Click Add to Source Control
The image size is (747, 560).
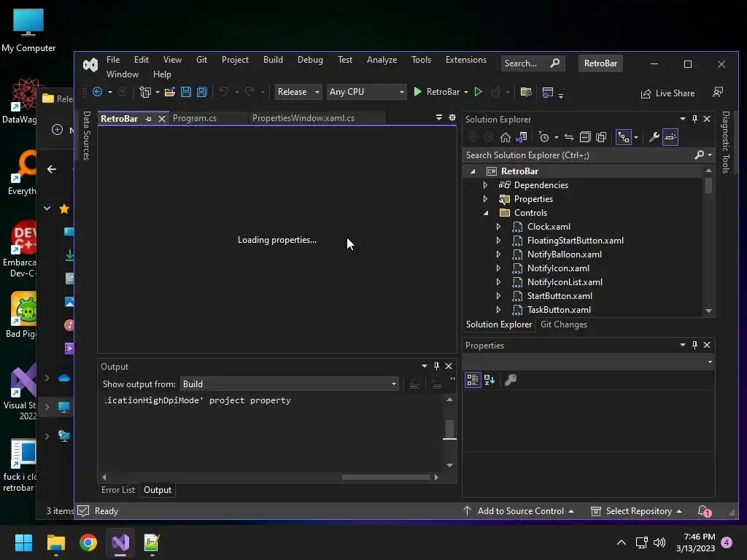tap(519, 511)
